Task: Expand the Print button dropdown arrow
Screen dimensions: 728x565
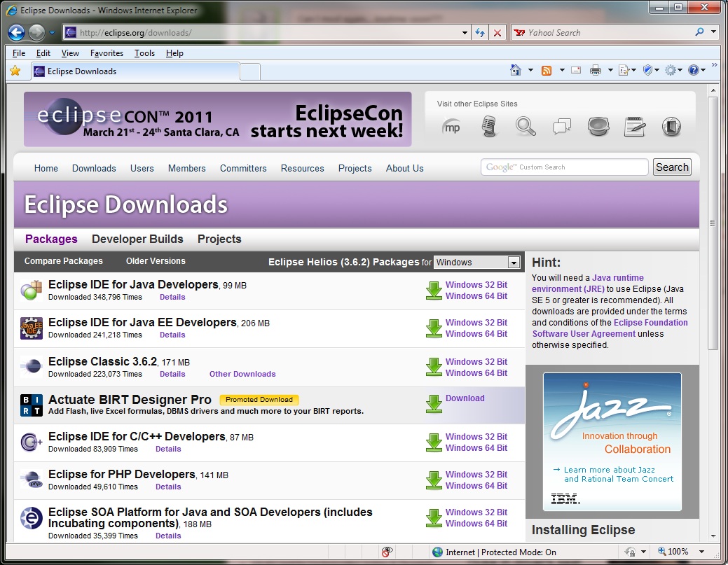Action: coord(610,71)
